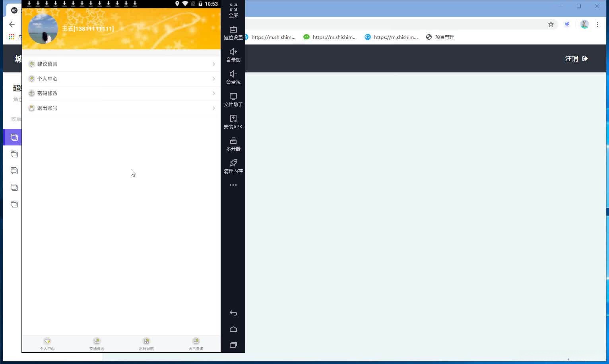Increase volume with 音量加 icon
Screen dimensions: 609x364
click(233, 55)
